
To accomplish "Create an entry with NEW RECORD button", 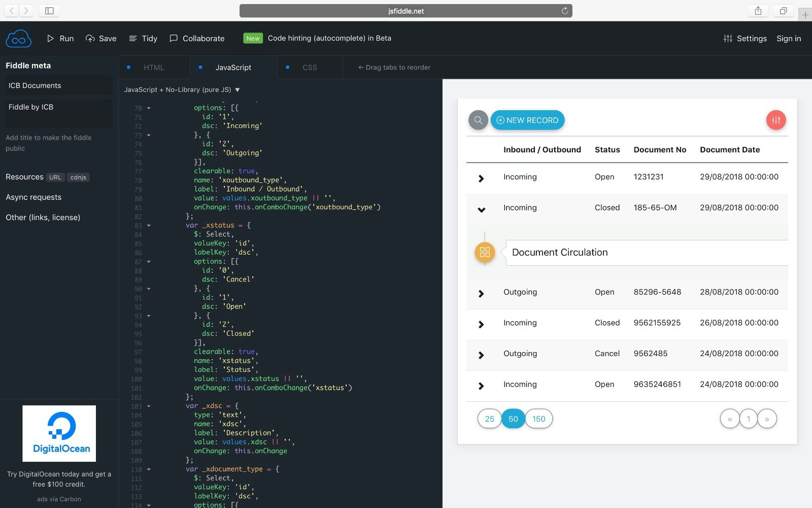I will coord(527,120).
